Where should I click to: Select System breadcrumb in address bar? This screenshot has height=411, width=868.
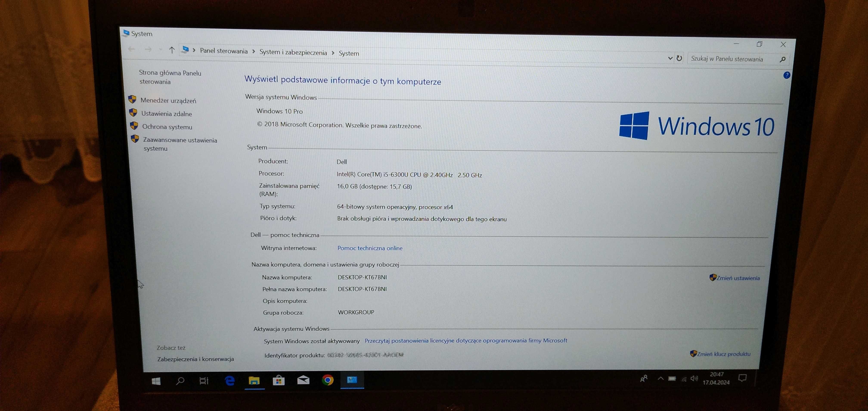click(349, 53)
